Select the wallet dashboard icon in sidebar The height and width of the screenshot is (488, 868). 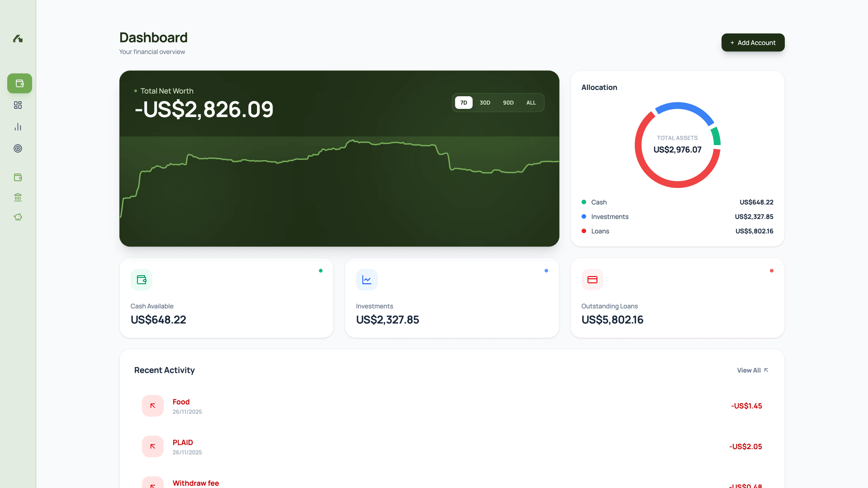tap(19, 83)
